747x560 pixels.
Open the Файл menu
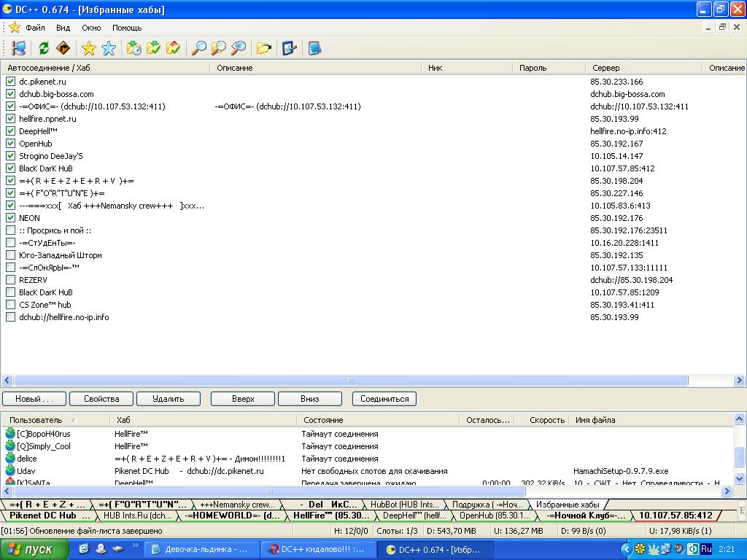[x=35, y=28]
